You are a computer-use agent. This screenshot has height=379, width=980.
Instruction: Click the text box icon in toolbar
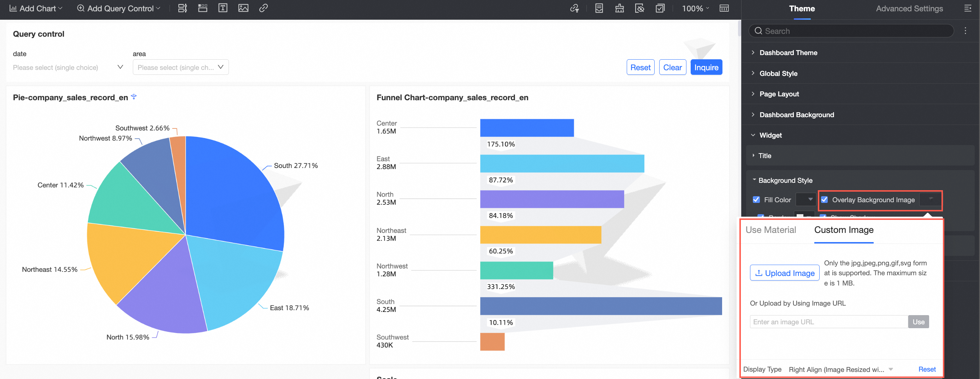click(223, 8)
